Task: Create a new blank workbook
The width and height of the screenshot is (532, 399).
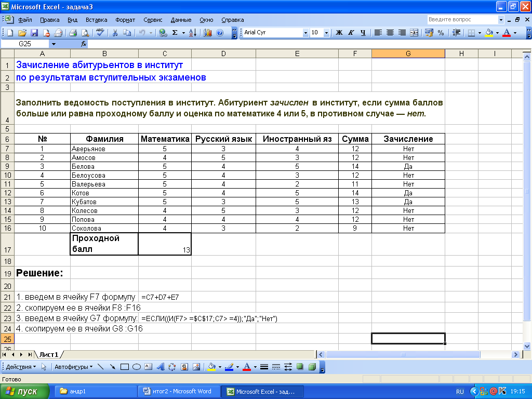Action: 10,33
